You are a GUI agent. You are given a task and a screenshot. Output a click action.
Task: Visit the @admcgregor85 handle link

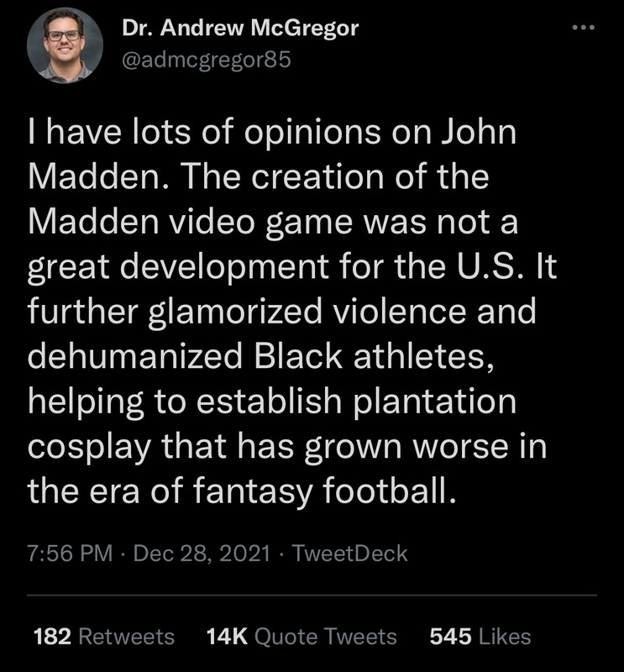(x=207, y=60)
